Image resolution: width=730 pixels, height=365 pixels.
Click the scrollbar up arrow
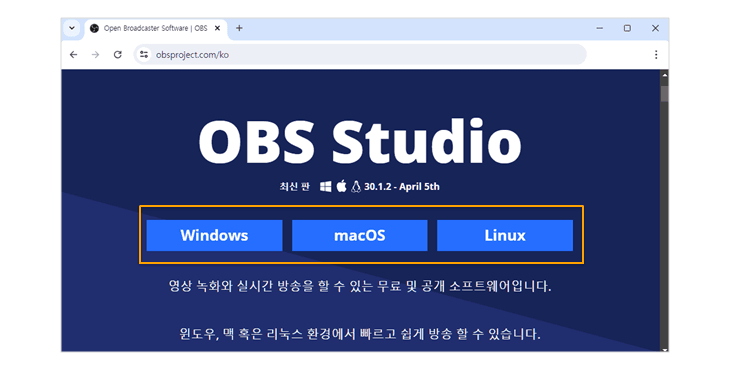664,74
